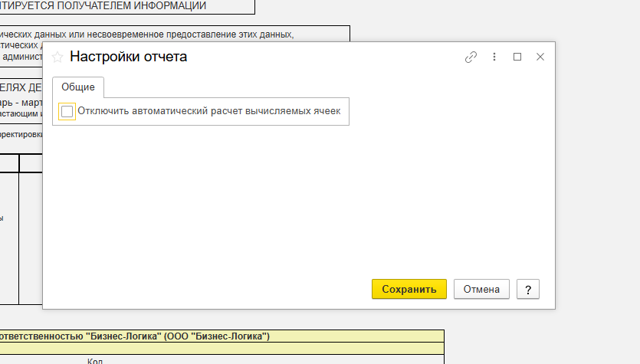This screenshot has width=640, height=364.
Task: Click the checkbox label about automatic cell calculation
Action: [209, 111]
